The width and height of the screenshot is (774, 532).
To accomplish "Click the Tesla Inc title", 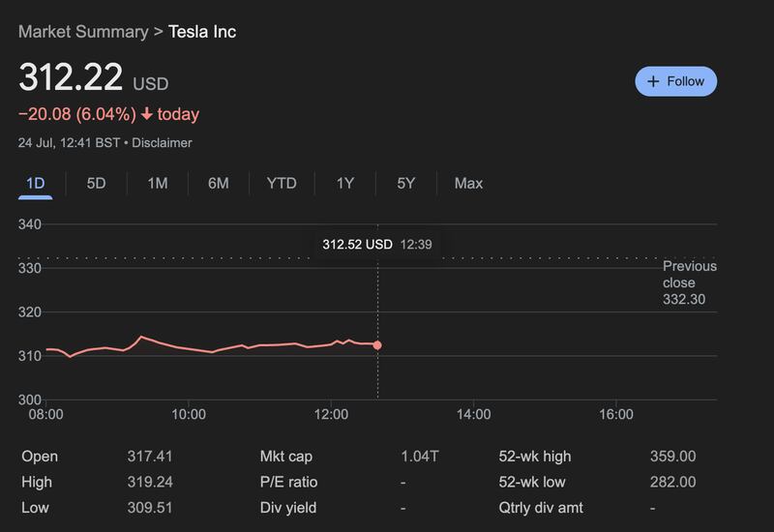I will (202, 32).
